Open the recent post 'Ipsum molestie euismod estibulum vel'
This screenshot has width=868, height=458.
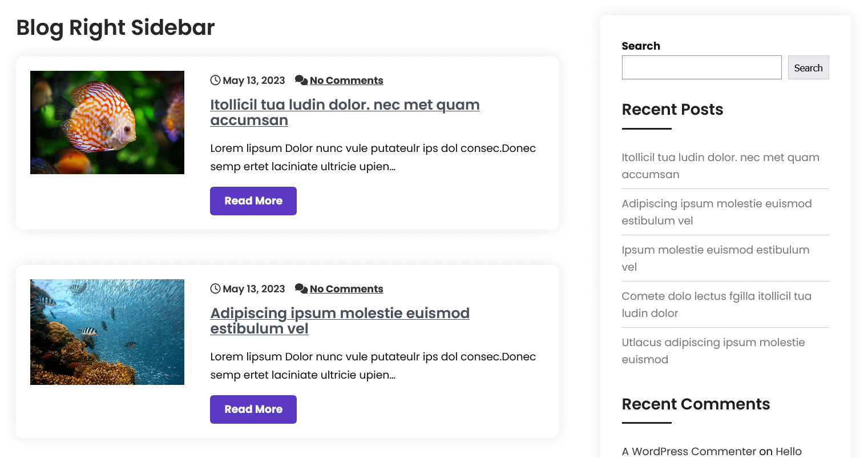point(715,258)
